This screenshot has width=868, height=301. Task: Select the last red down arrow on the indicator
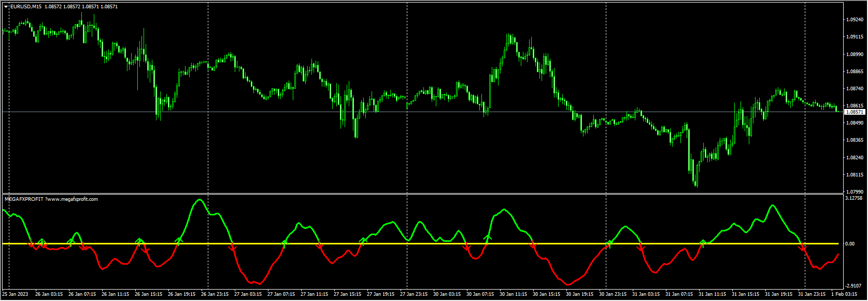pos(803,248)
